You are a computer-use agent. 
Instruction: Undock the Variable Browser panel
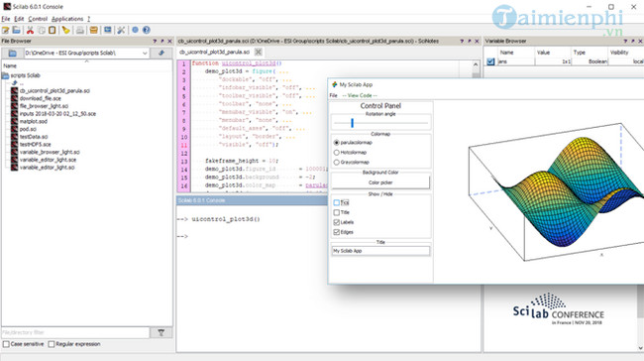[633, 41]
